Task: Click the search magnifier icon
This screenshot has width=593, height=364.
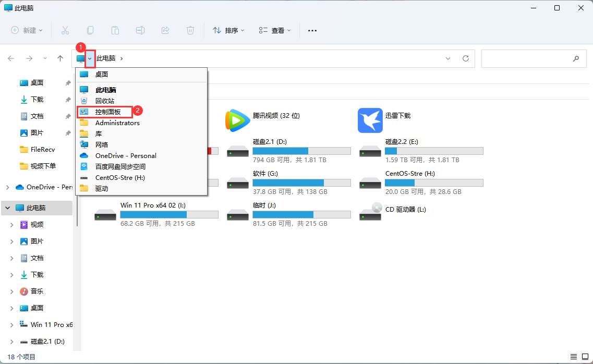Action: pos(576,58)
